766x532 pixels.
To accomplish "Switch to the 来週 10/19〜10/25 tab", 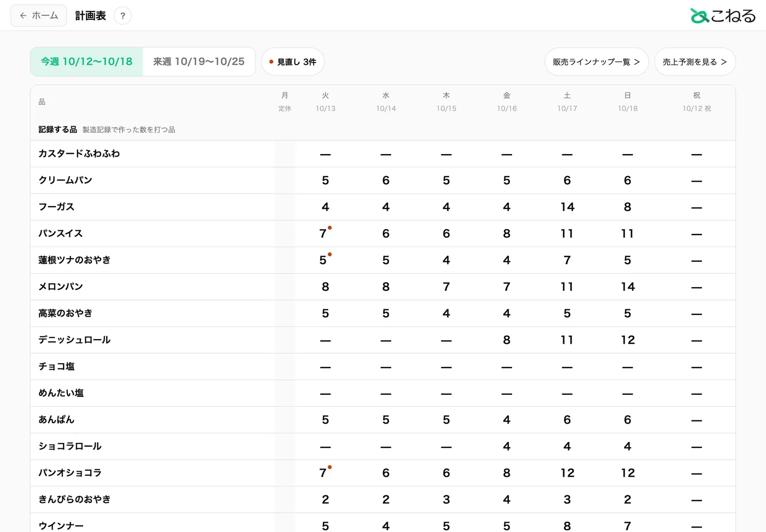I will tap(199, 62).
